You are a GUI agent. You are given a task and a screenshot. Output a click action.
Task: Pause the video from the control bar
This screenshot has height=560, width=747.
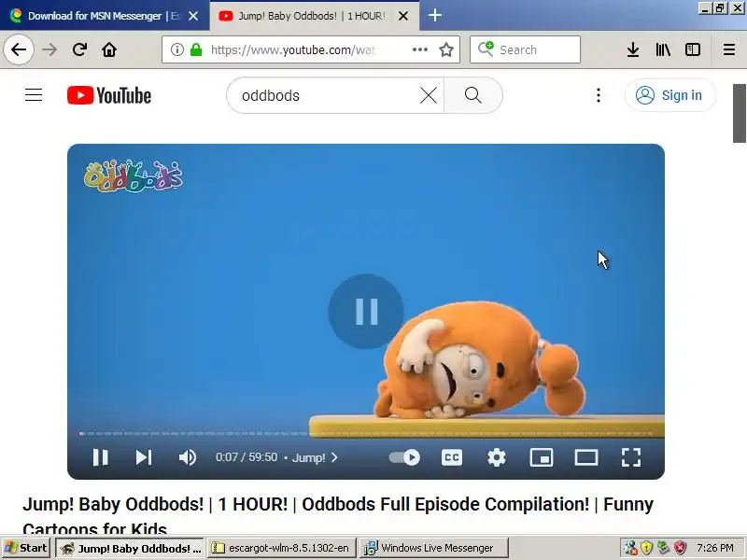click(101, 457)
